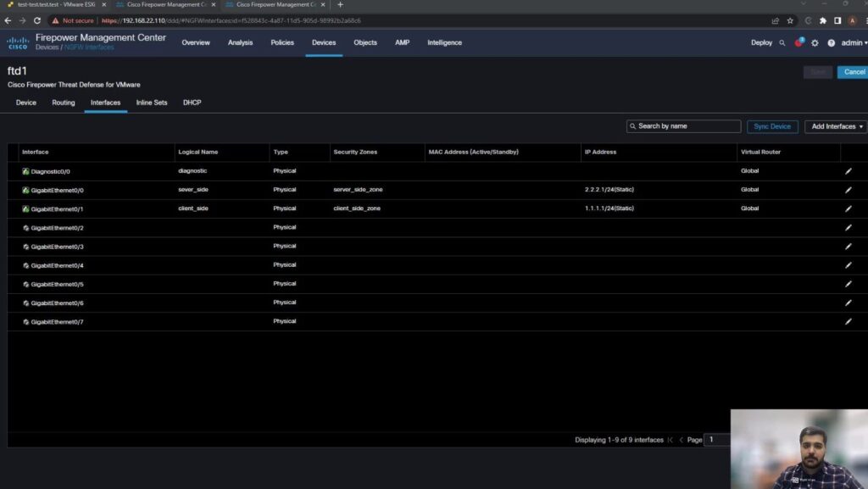Open the red notifications alert icon
868x489 pixels.
tap(798, 42)
